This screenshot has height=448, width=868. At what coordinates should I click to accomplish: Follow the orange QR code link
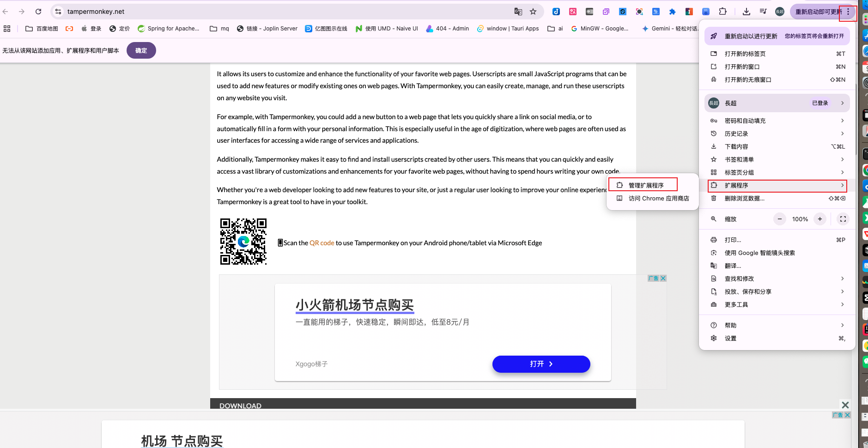click(x=322, y=243)
